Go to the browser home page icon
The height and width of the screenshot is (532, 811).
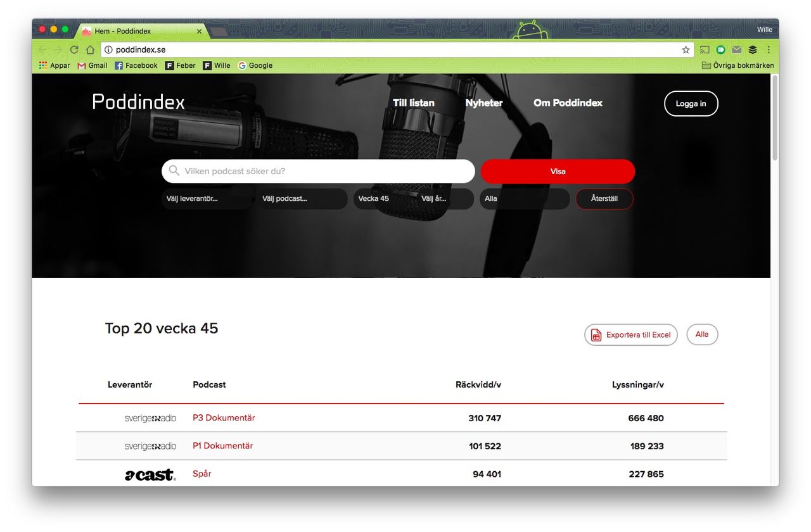(x=90, y=49)
